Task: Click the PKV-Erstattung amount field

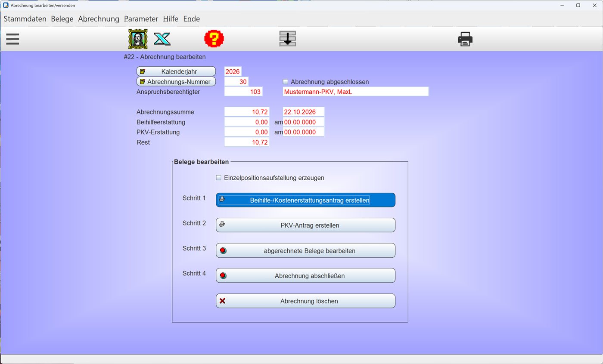Action: pyautogui.click(x=247, y=132)
